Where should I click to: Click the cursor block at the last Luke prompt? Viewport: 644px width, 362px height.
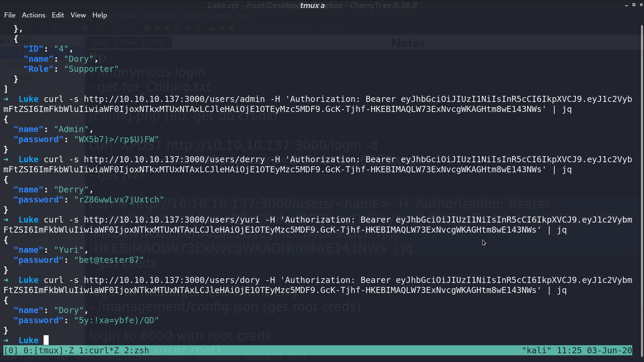click(46, 340)
